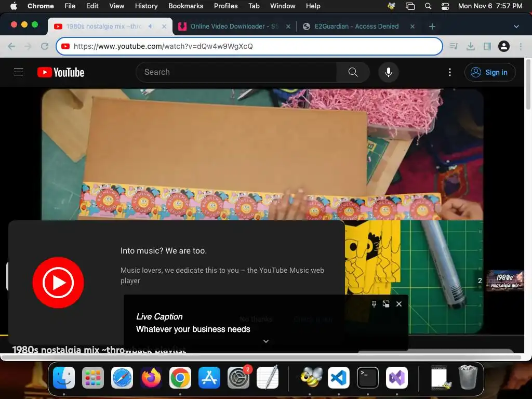Mute the YouTube tab audio icon
Screen dimensions: 532x399
tap(151, 26)
